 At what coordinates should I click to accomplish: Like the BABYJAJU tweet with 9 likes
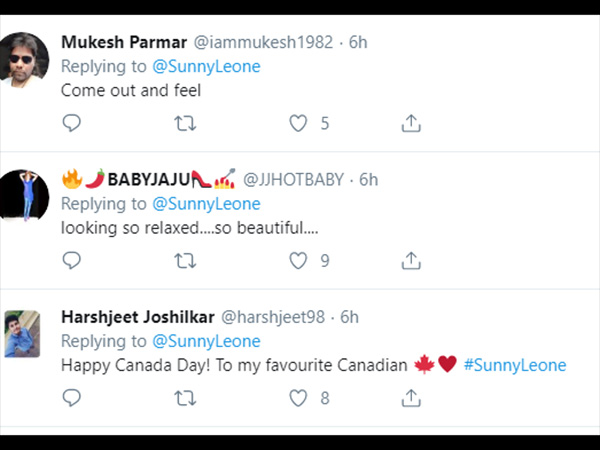(298, 261)
